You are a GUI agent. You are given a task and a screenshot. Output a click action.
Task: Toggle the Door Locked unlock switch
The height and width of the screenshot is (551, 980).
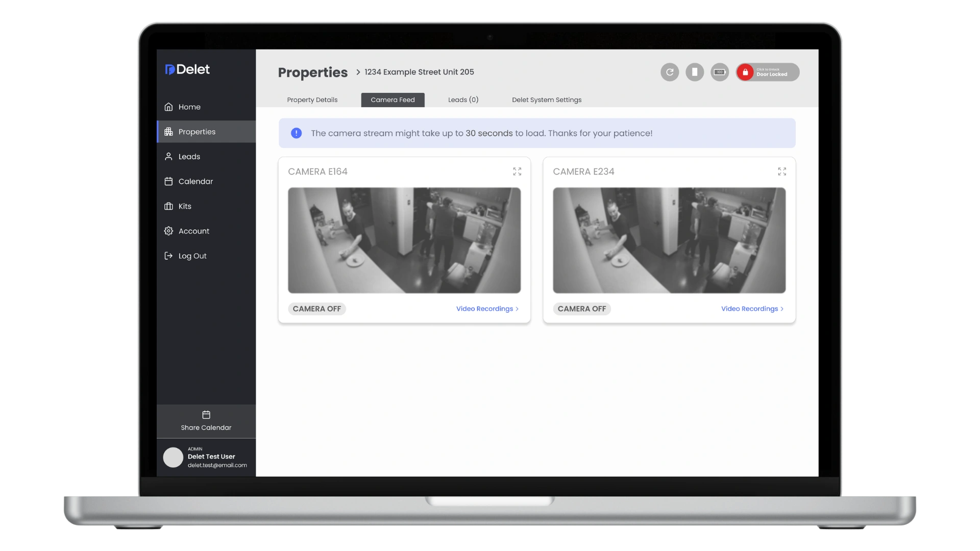click(x=767, y=72)
